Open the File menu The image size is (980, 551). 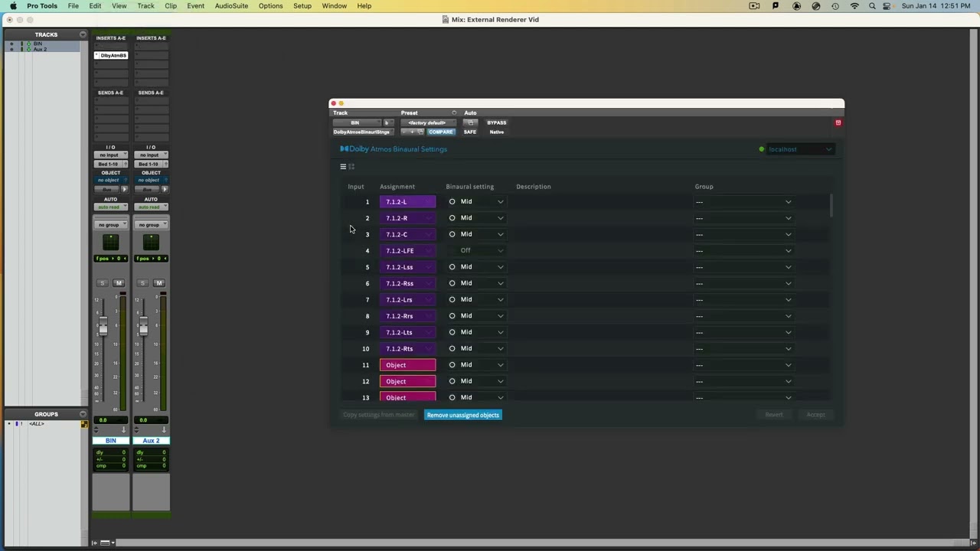pos(73,6)
